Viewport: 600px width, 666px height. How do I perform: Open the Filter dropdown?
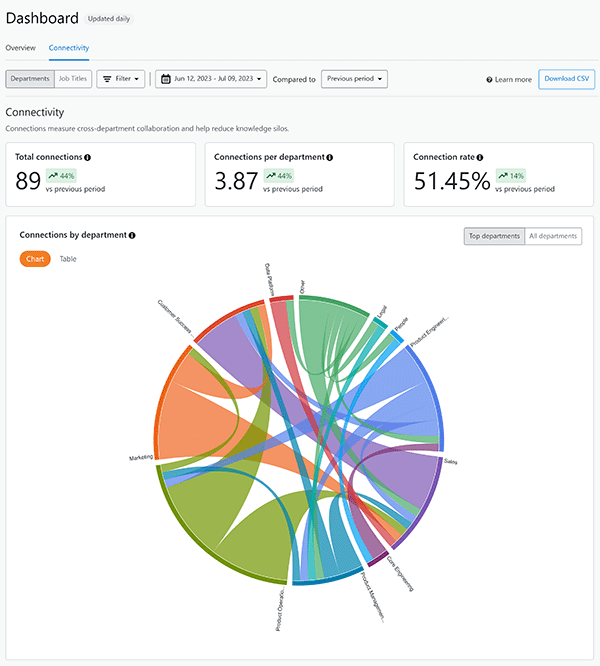point(121,79)
